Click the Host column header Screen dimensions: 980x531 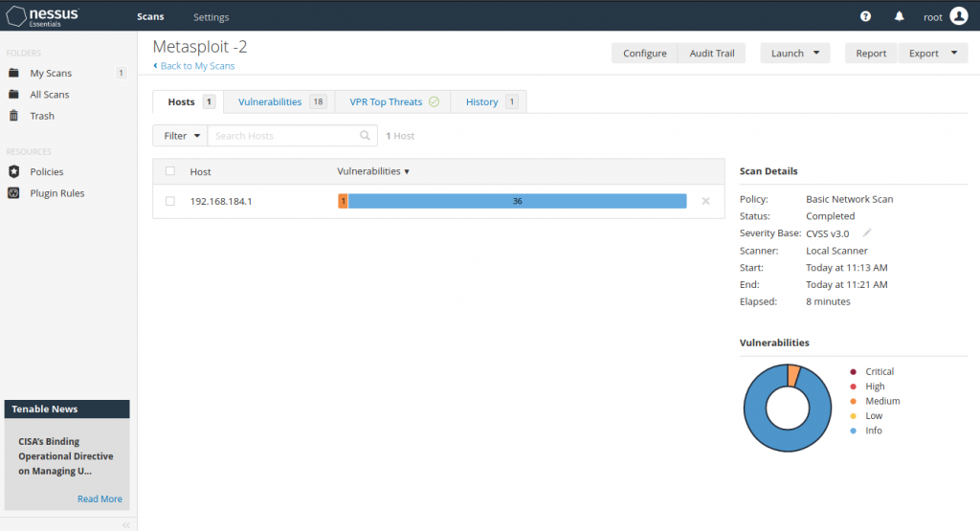click(x=201, y=172)
